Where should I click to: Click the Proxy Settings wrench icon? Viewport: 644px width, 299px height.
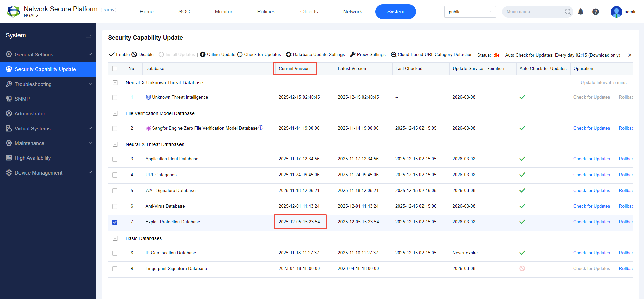pyautogui.click(x=353, y=54)
